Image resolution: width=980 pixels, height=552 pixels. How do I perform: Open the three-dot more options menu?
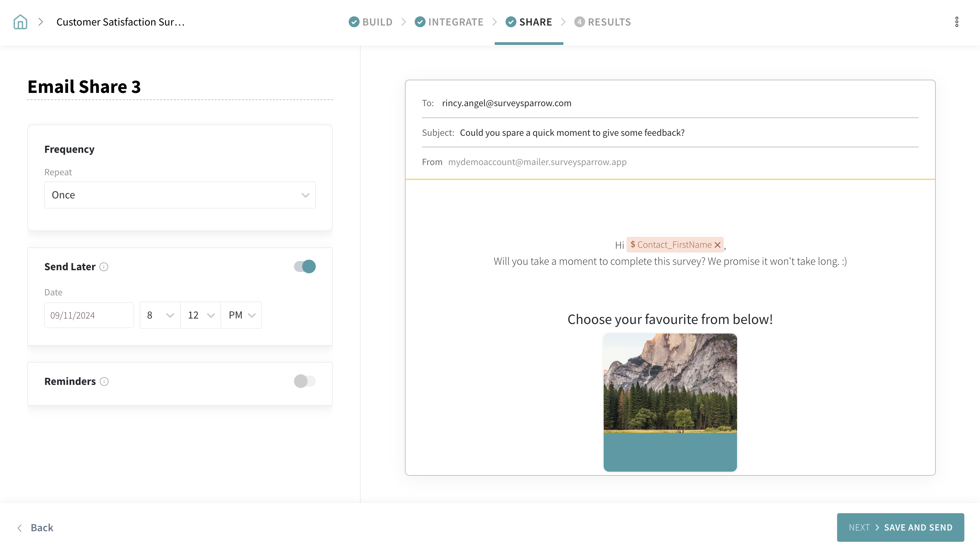click(957, 22)
